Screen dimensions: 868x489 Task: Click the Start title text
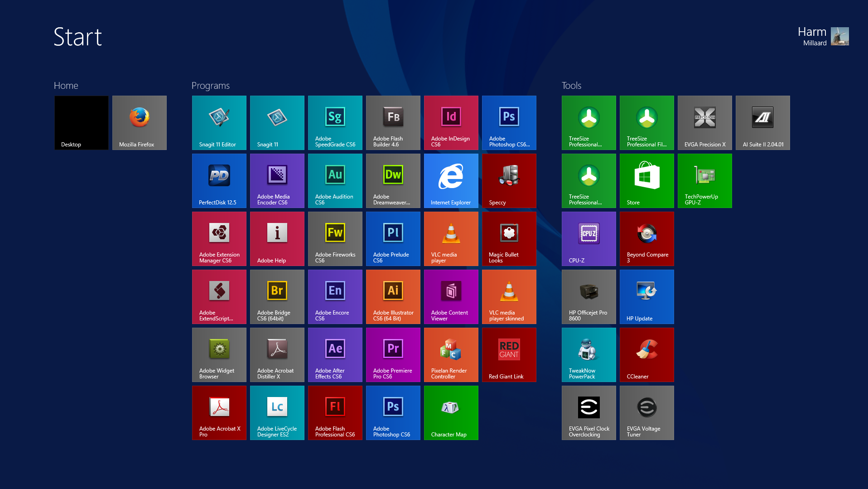click(78, 37)
